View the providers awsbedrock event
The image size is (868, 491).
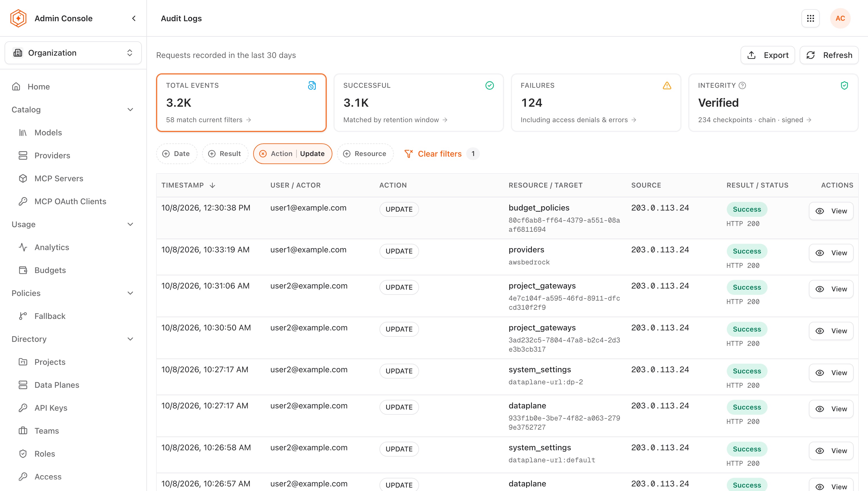pyautogui.click(x=831, y=253)
